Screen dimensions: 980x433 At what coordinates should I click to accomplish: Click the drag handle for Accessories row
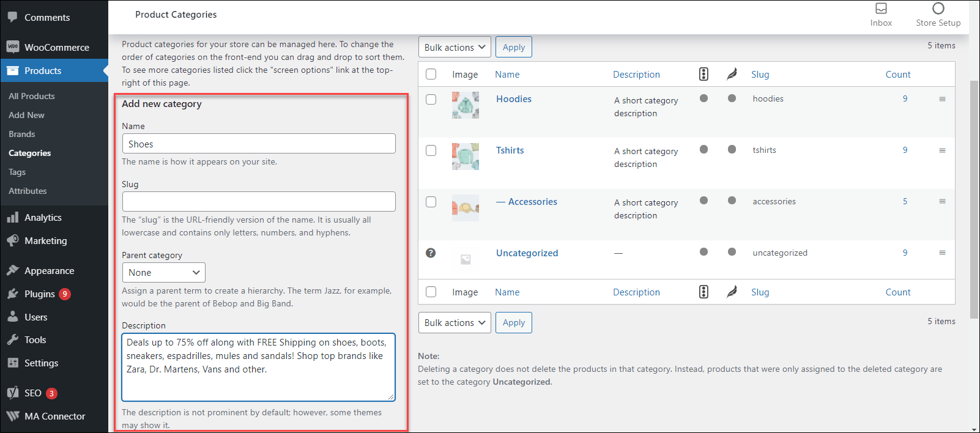[x=942, y=202]
